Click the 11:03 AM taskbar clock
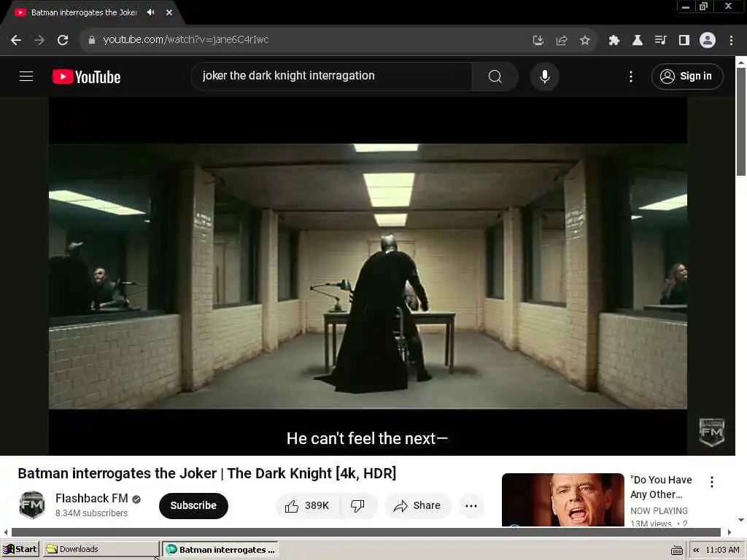This screenshot has height=560, width=747. coord(722,550)
